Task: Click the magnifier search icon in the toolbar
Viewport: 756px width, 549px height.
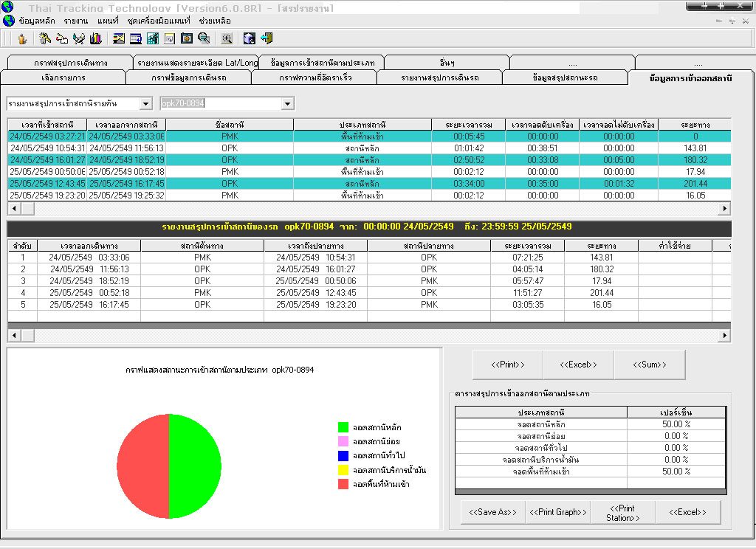Action: [x=204, y=38]
